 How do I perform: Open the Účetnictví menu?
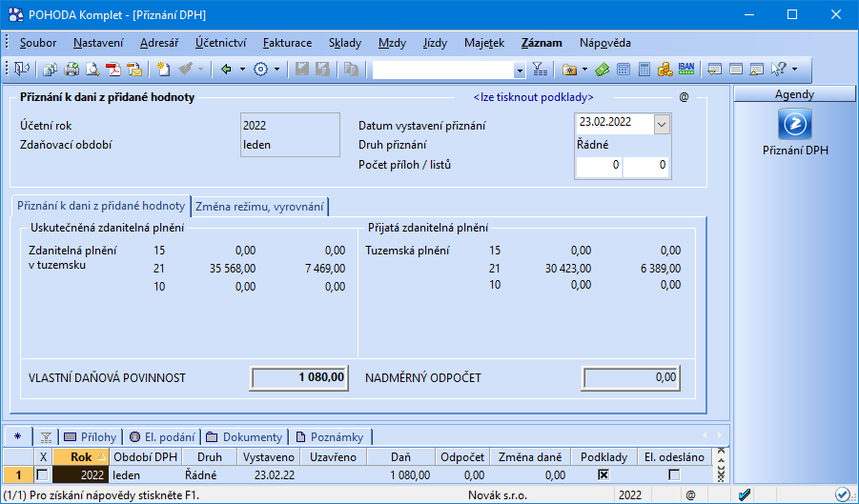pos(221,43)
